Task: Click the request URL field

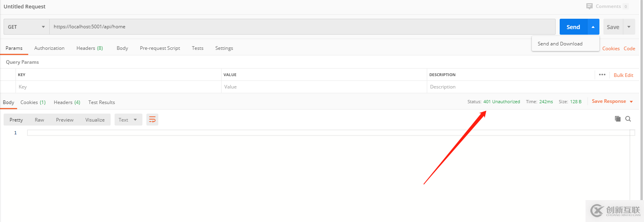Action: pos(302,27)
